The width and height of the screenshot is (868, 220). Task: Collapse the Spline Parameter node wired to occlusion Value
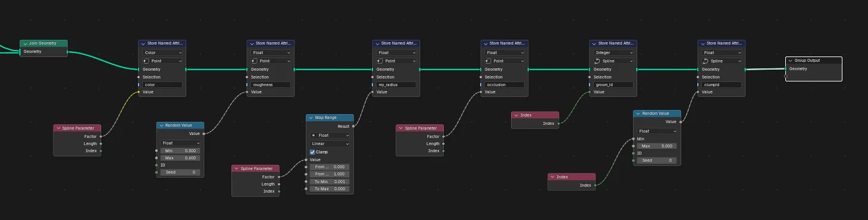(401, 128)
